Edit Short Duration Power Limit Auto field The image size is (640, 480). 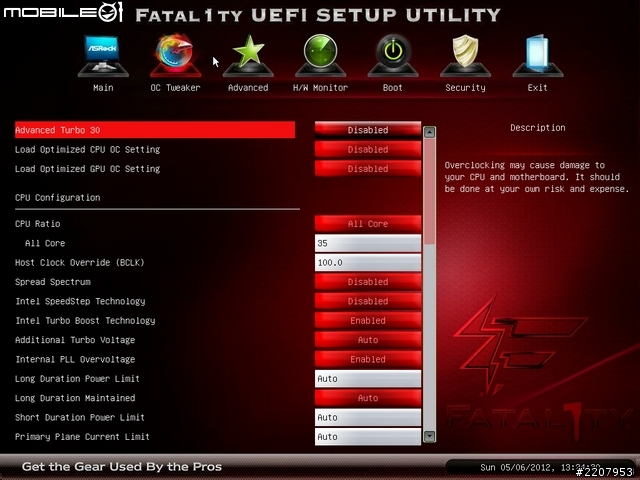pos(368,418)
